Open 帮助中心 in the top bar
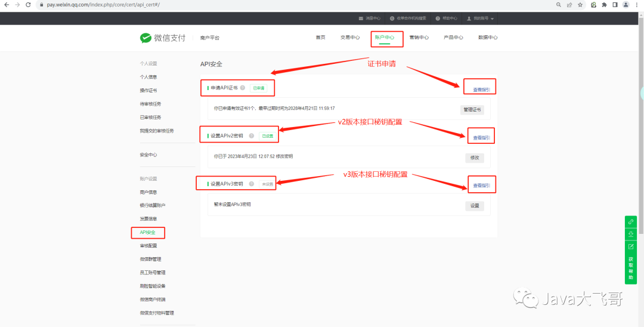This screenshot has height=327, width=644. click(x=450, y=18)
